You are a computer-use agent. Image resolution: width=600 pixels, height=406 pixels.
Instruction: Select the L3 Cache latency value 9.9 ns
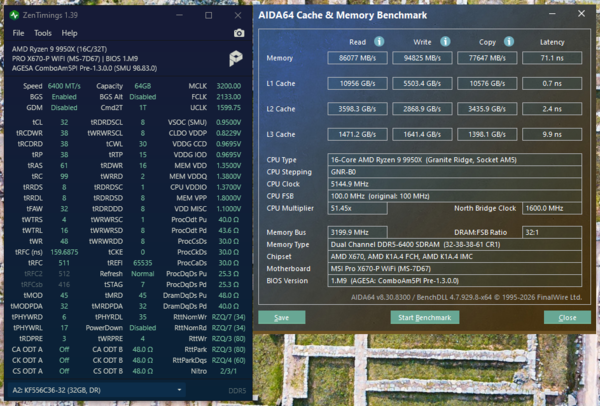pos(552,134)
